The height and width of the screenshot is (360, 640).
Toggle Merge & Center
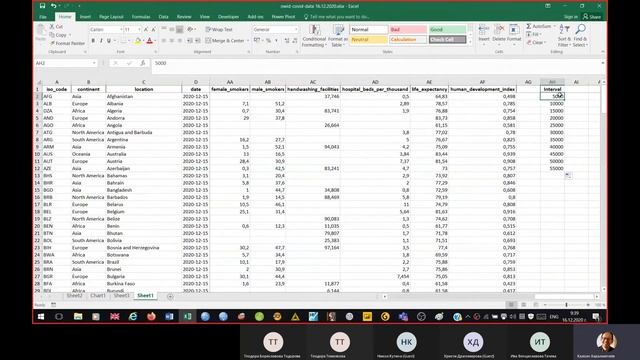pyautogui.click(x=225, y=40)
